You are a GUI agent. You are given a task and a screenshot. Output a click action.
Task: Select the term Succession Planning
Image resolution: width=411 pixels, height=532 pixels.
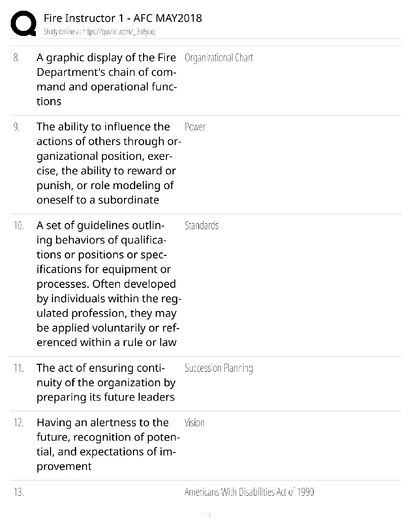click(x=219, y=368)
